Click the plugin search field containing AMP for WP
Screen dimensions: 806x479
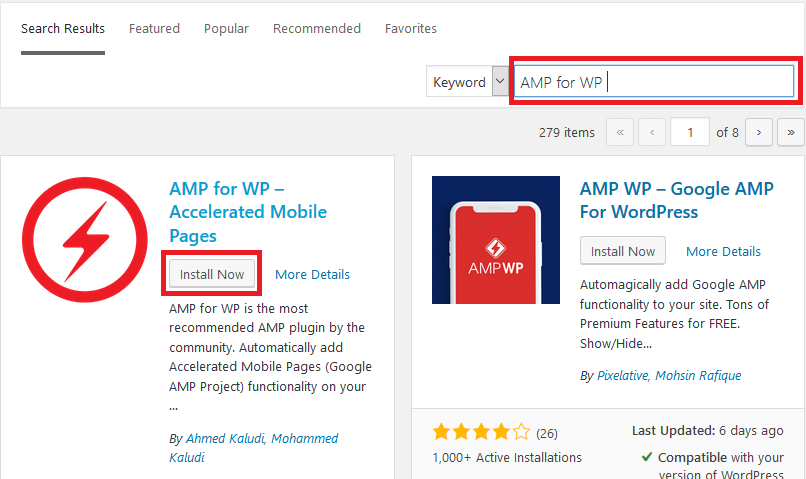(x=654, y=81)
